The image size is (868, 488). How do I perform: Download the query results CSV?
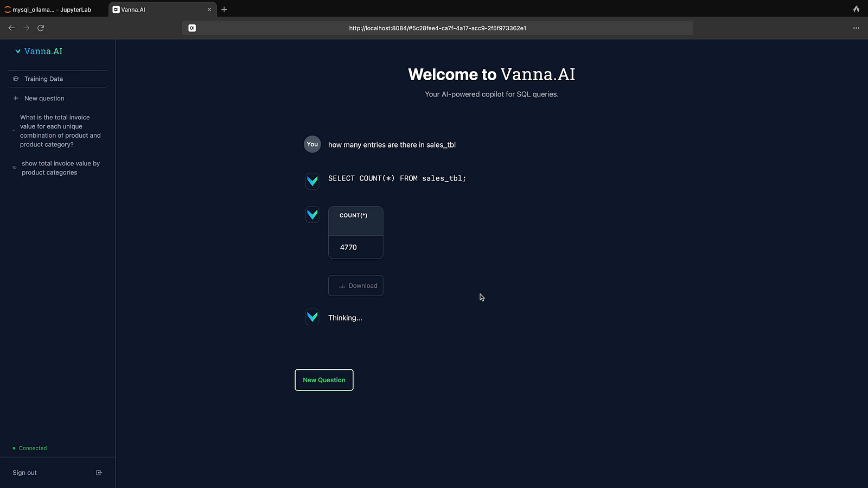356,286
